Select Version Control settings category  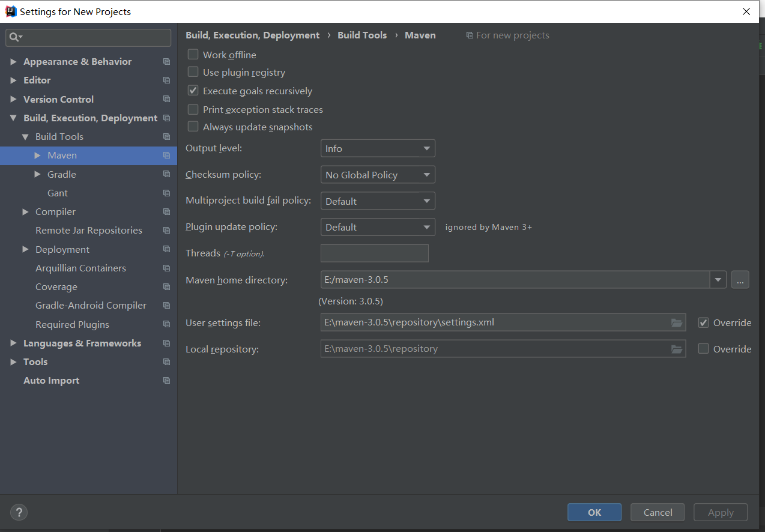click(58, 99)
